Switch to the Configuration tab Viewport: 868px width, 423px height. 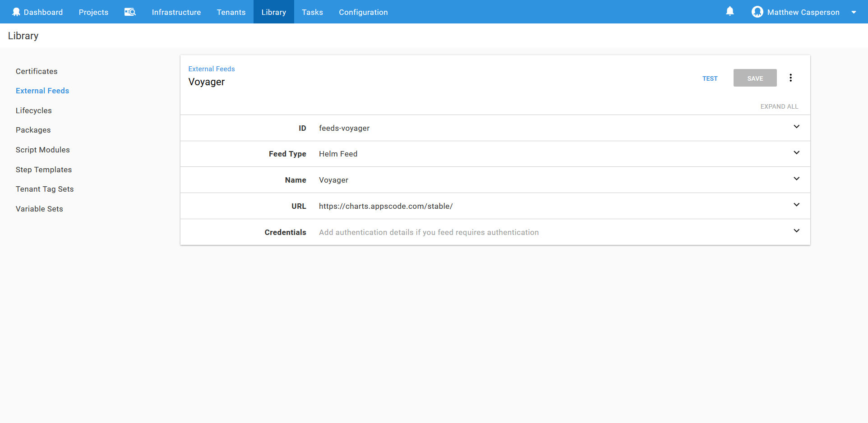(x=363, y=12)
